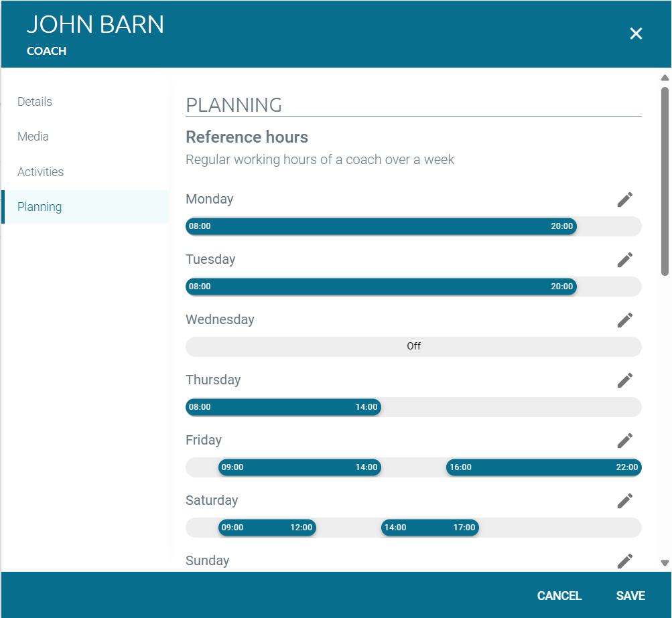Select Wednesday's Off schedule bar
Image resolution: width=672 pixels, height=618 pixels.
point(413,347)
